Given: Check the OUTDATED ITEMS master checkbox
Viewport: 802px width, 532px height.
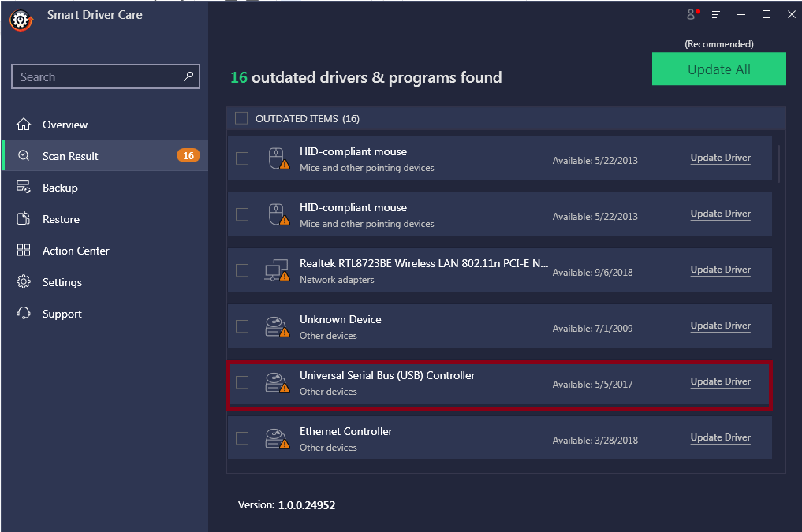Looking at the screenshot, I should (241, 117).
